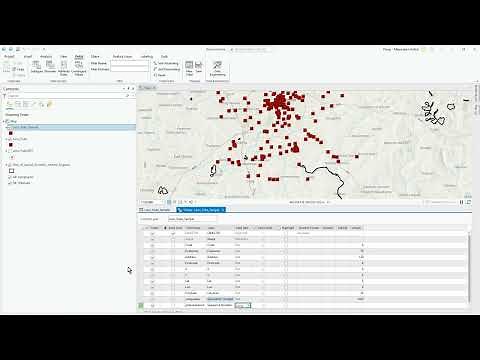The width and height of the screenshot is (480, 360).
Task: Close the active Fields view tab
Action: [223, 210]
